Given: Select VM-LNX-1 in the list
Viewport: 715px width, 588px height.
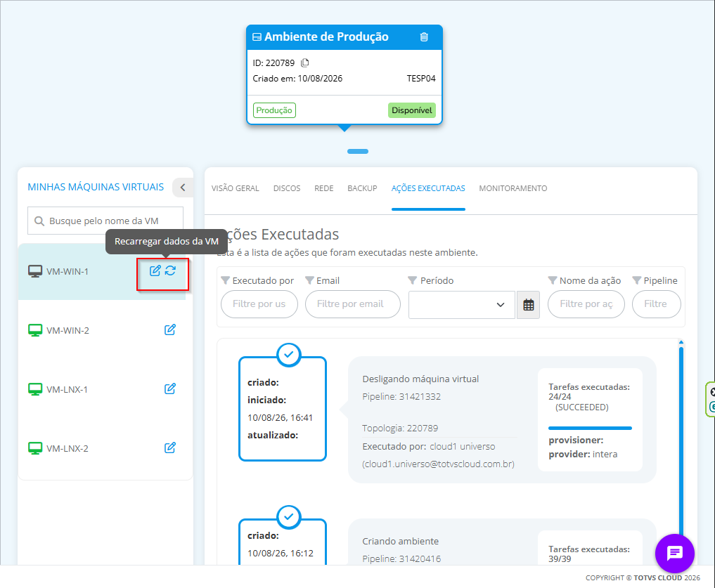Looking at the screenshot, I should point(102,389).
